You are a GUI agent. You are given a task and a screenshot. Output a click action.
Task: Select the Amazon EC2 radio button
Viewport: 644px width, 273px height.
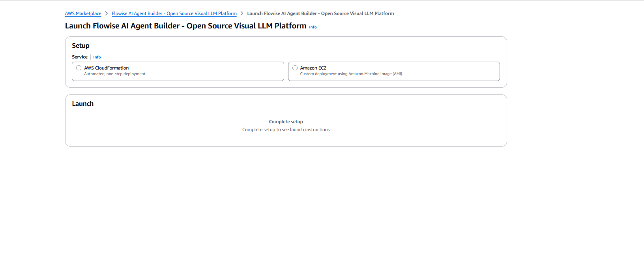295,68
